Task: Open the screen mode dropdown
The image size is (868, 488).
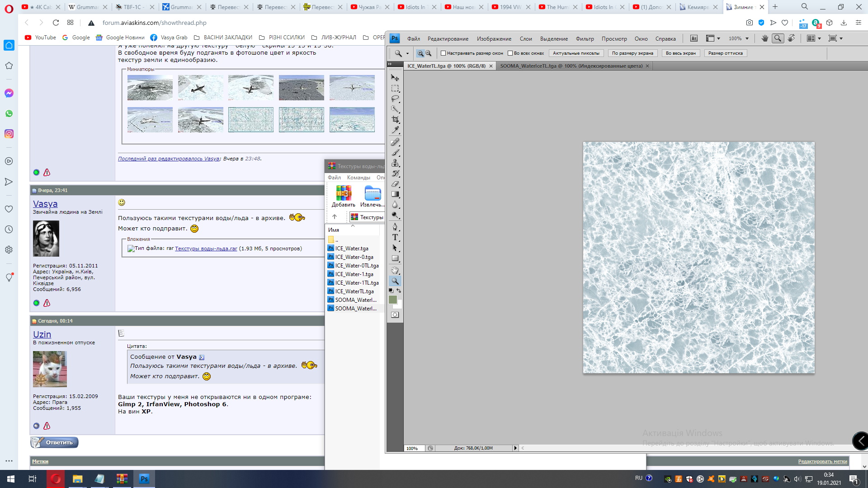Action: pyautogui.click(x=841, y=38)
